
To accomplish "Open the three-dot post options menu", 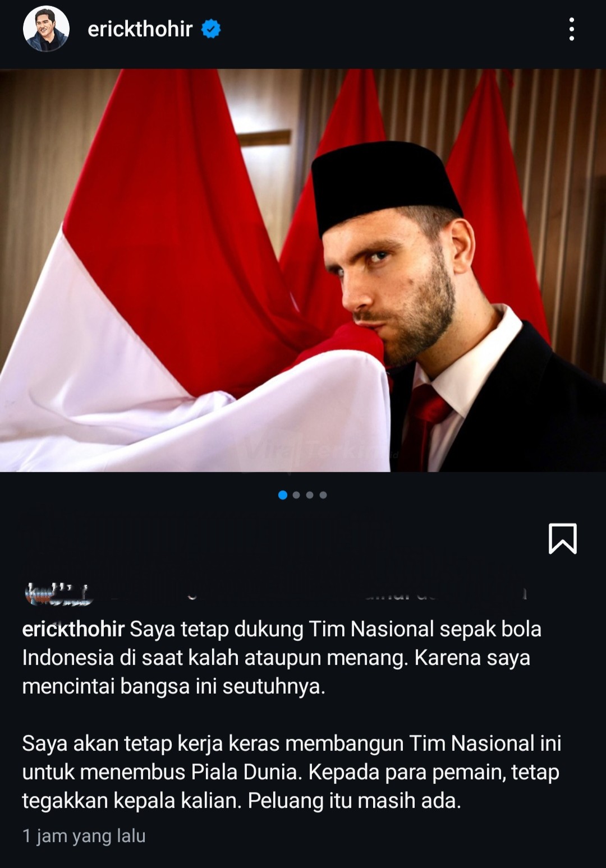I will (x=571, y=29).
